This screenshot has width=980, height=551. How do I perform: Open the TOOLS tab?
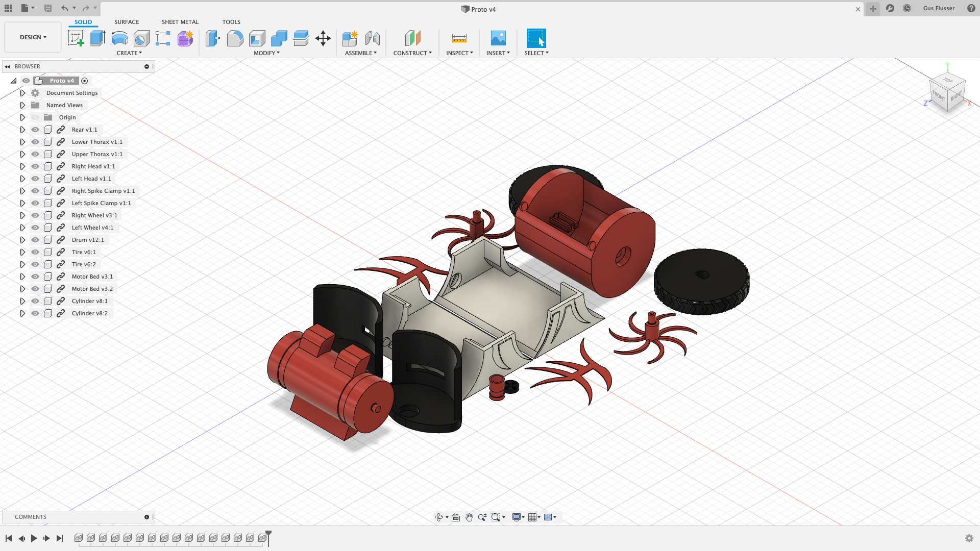tap(231, 22)
